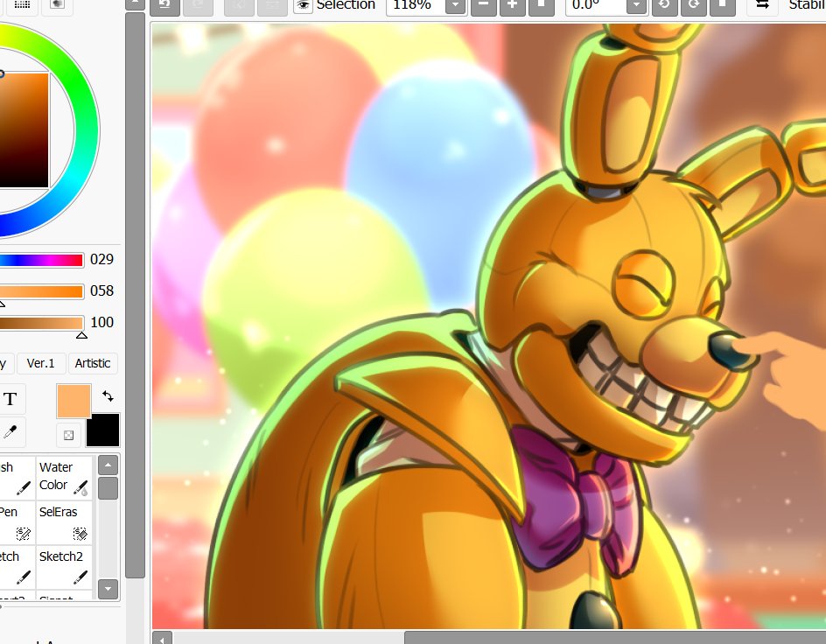826x644 pixels.
Task: Click the brush list scrollbar thumb
Action: [x=108, y=487]
